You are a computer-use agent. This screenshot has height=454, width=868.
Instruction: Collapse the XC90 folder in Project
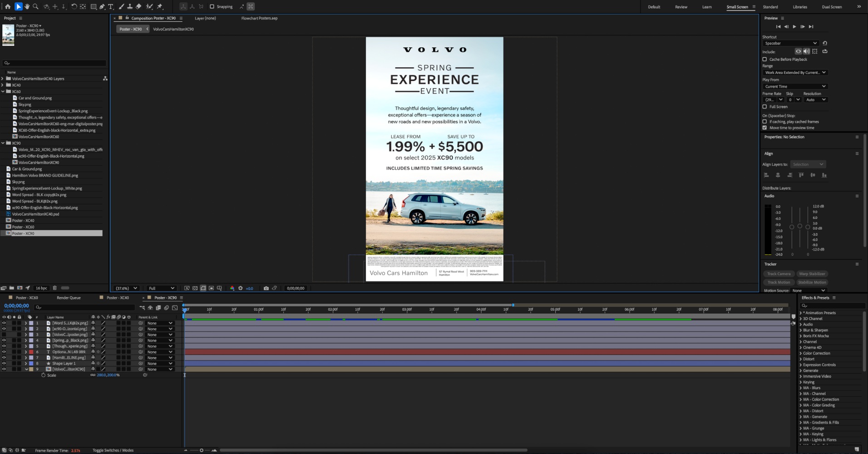point(3,143)
